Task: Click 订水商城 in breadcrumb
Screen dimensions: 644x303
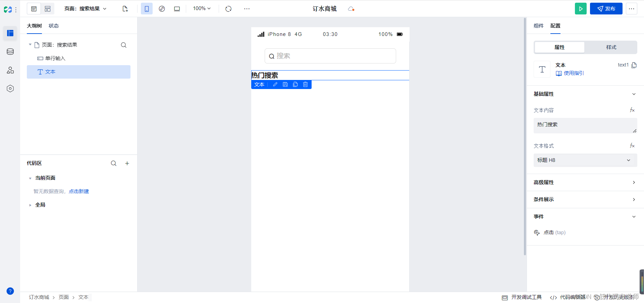Action: 39,297
